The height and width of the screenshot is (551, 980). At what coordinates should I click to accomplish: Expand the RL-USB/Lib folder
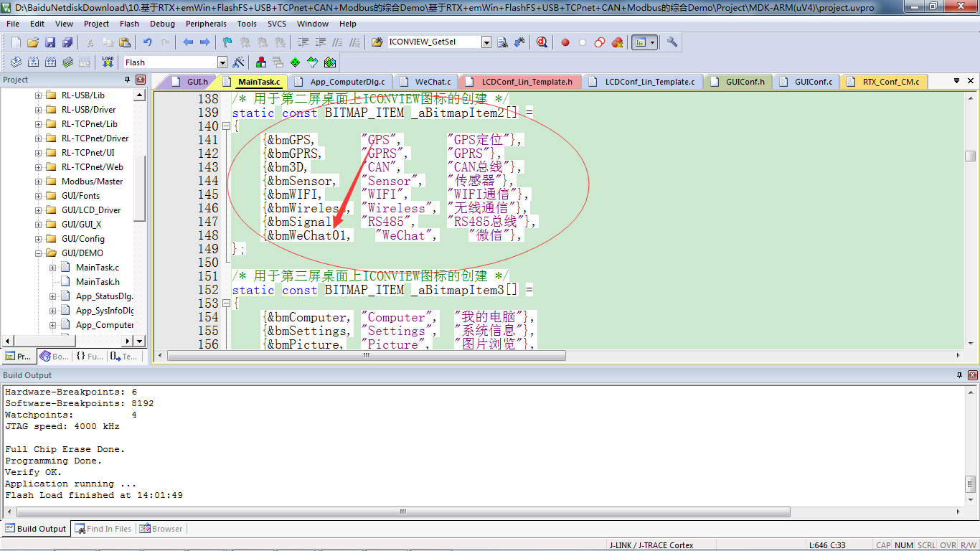pyautogui.click(x=38, y=95)
